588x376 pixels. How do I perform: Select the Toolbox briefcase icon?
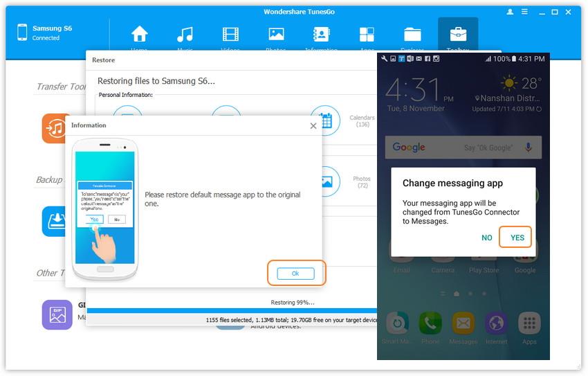(458, 35)
